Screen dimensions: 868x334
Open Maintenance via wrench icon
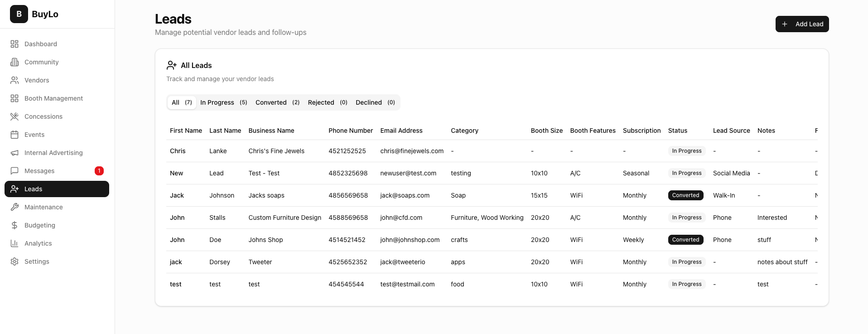pyautogui.click(x=14, y=207)
